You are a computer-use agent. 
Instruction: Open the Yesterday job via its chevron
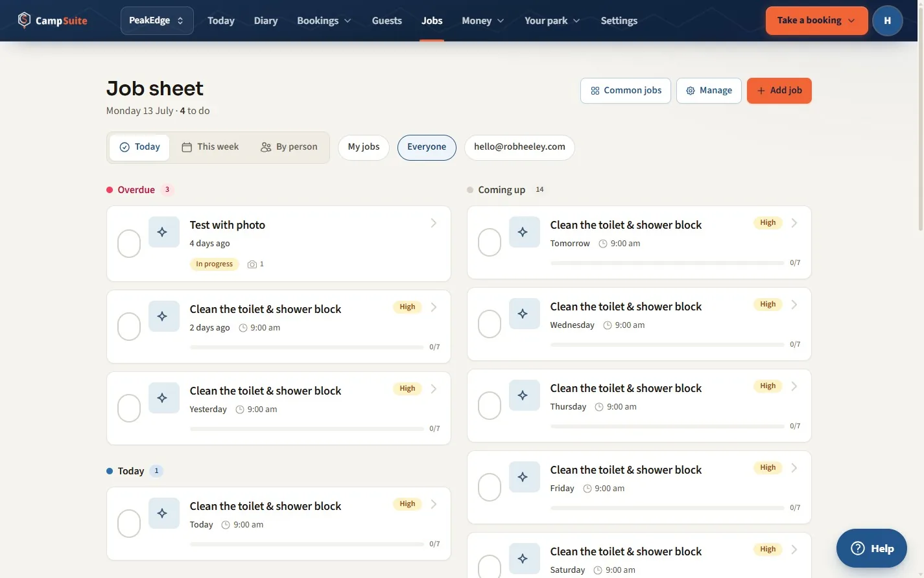433,389
